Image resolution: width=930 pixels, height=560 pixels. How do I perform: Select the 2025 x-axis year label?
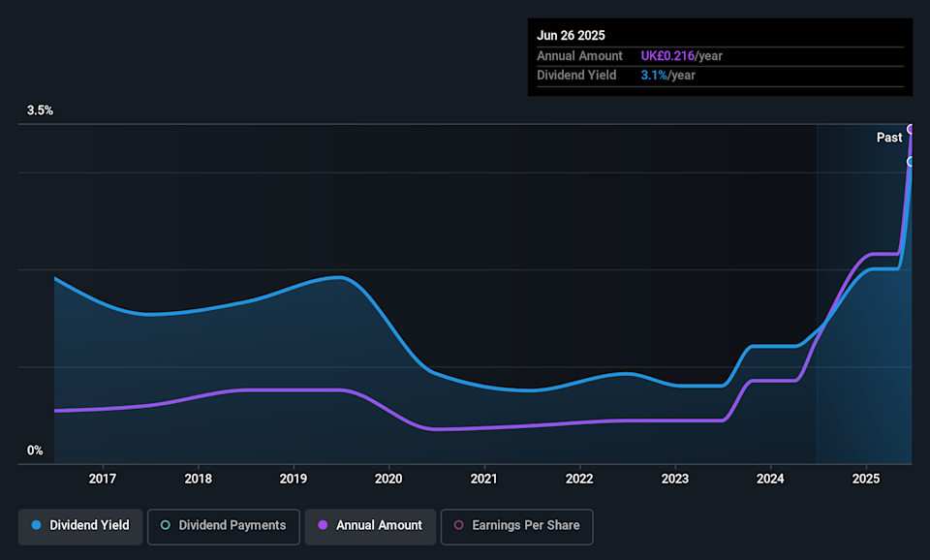(x=866, y=479)
